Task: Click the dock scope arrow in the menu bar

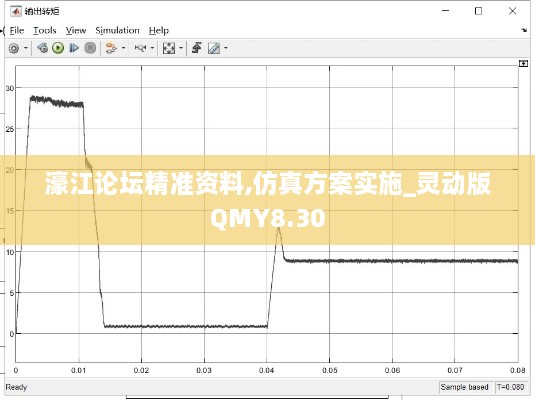Action: click(x=524, y=30)
